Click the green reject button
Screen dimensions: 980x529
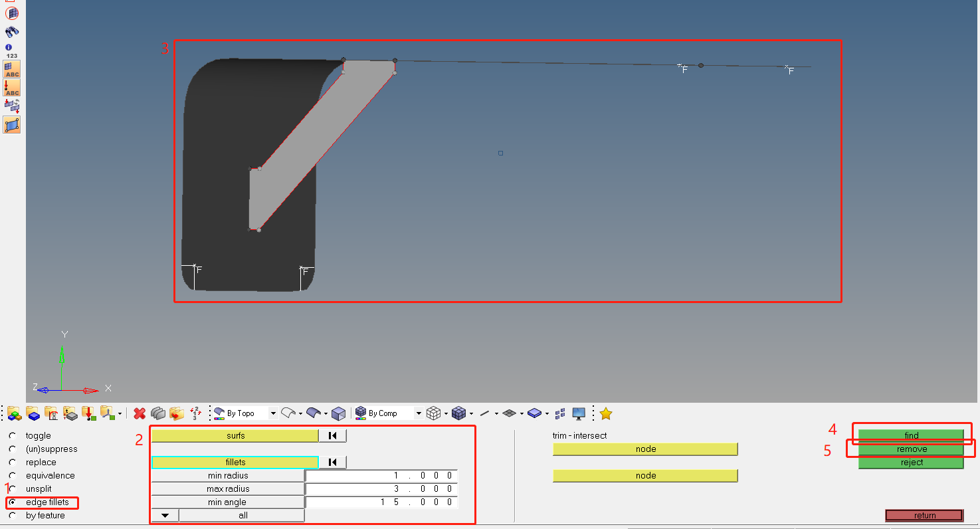911,463
